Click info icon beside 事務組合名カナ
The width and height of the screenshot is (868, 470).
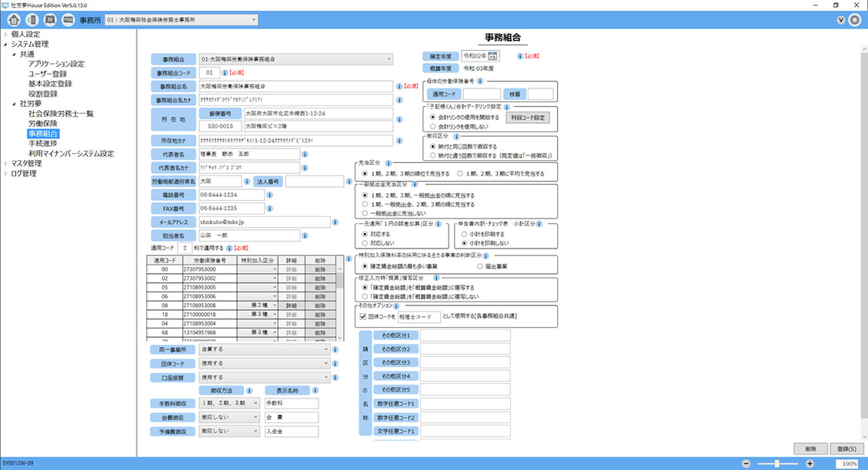[x=399, y=100]
